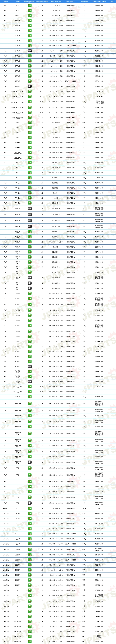Click the 'Marka' column header
116x644 pixels.
pyautogui.click(x=6, y=1)
